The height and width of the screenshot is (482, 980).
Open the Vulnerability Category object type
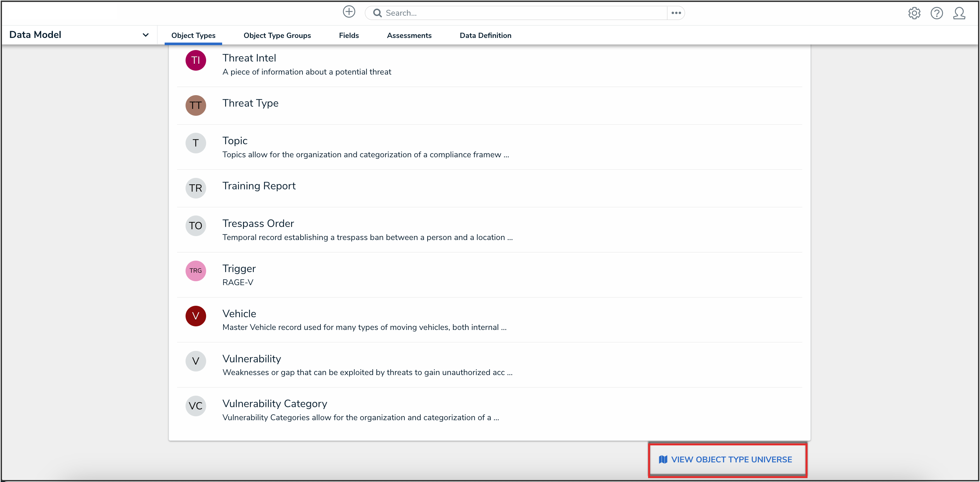[x=274, y=404]
